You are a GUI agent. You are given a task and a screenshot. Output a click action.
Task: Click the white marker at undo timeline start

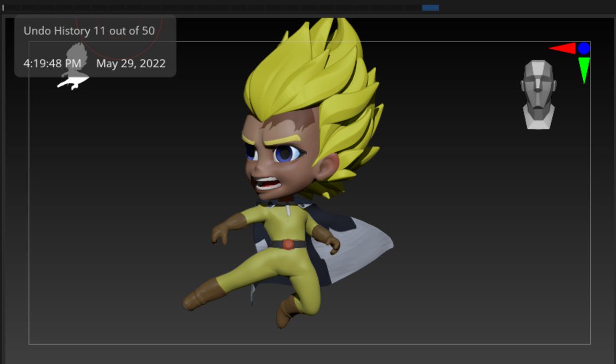(x=3, y=8)
